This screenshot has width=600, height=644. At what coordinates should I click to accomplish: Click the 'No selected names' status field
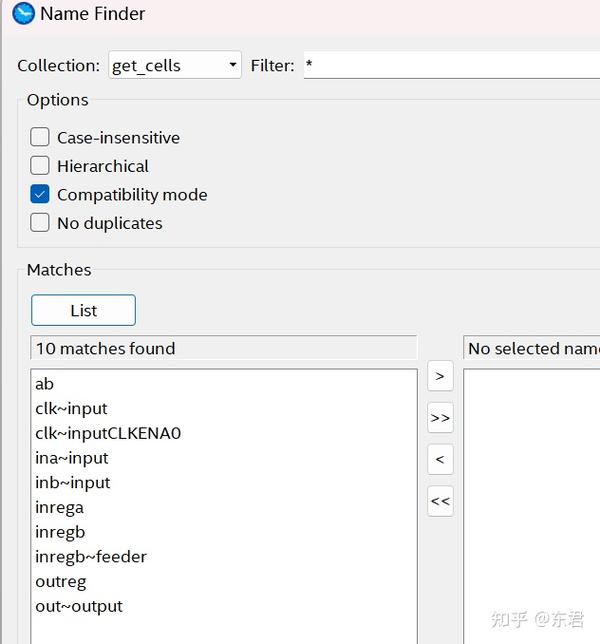coord(532,348)
